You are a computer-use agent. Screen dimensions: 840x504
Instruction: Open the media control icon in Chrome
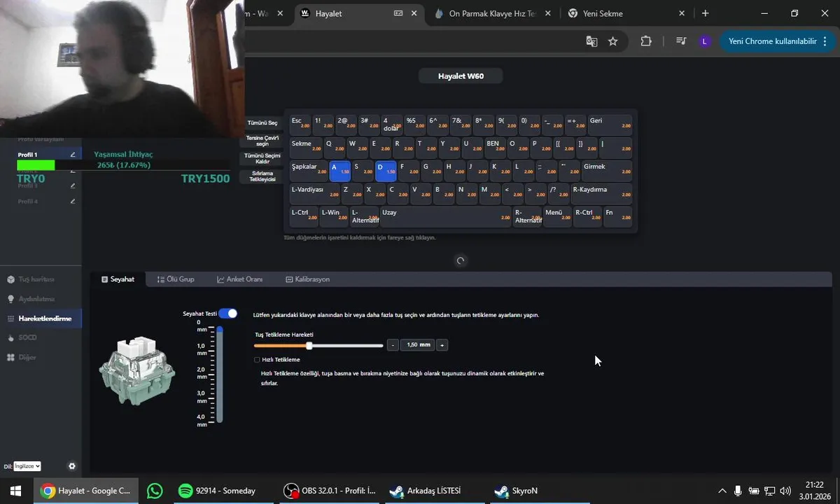pyautogui.click(x=681, y=41)
